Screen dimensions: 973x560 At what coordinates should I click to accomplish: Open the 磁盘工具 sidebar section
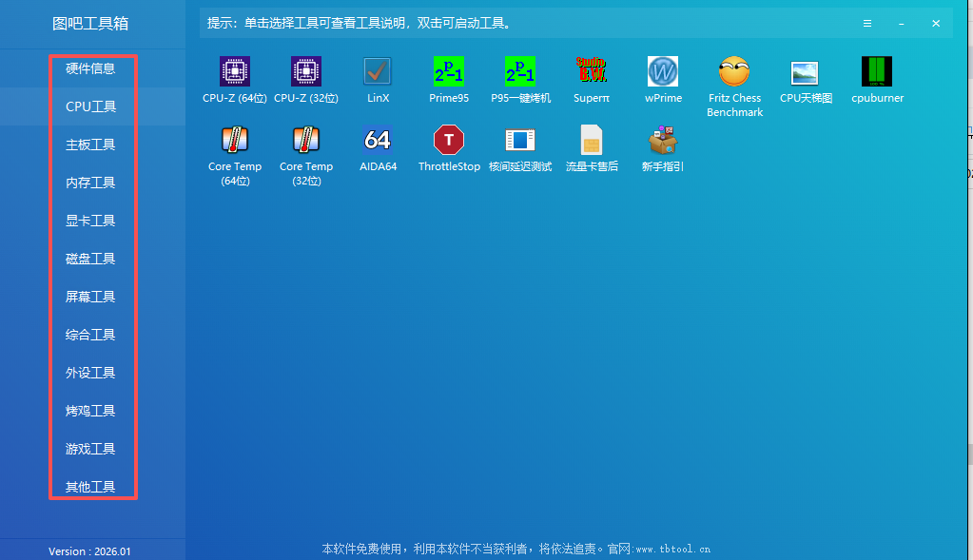(90, 259)
